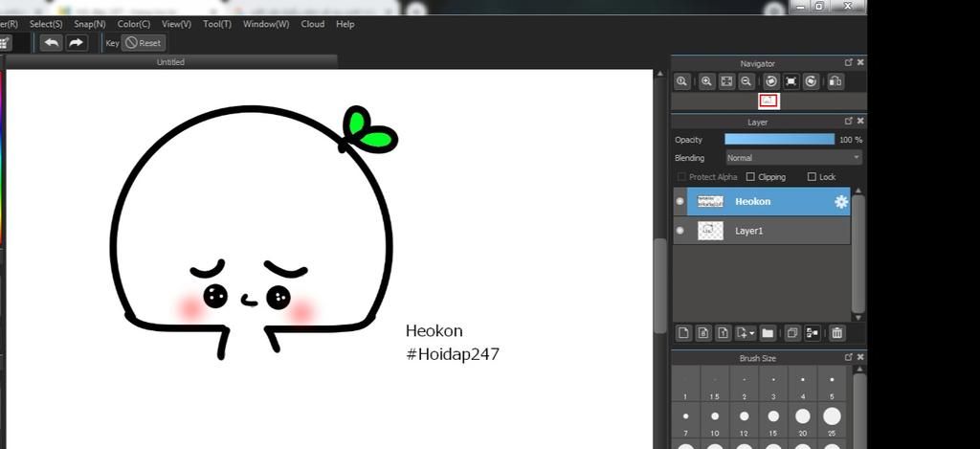Click the Brush Size panel scrollbar
The height and width of the screenshot is (449, 980).
click(x=858, y=410)
